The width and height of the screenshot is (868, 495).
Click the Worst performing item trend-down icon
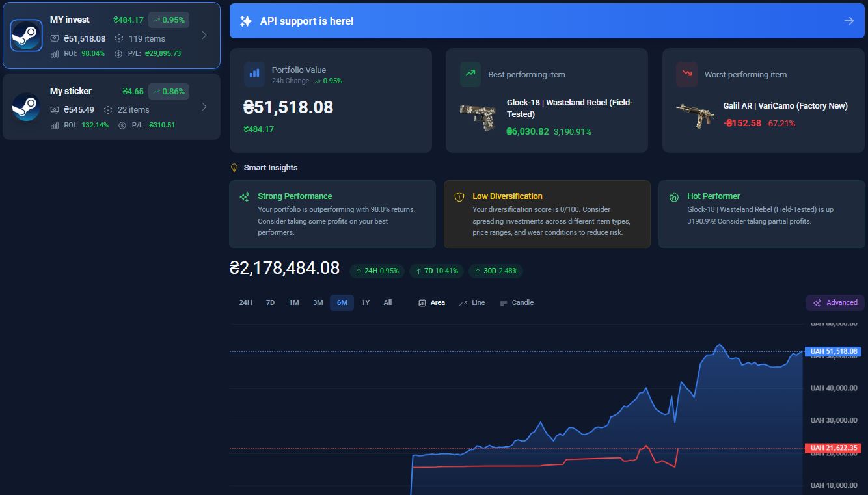click(686, 74)
